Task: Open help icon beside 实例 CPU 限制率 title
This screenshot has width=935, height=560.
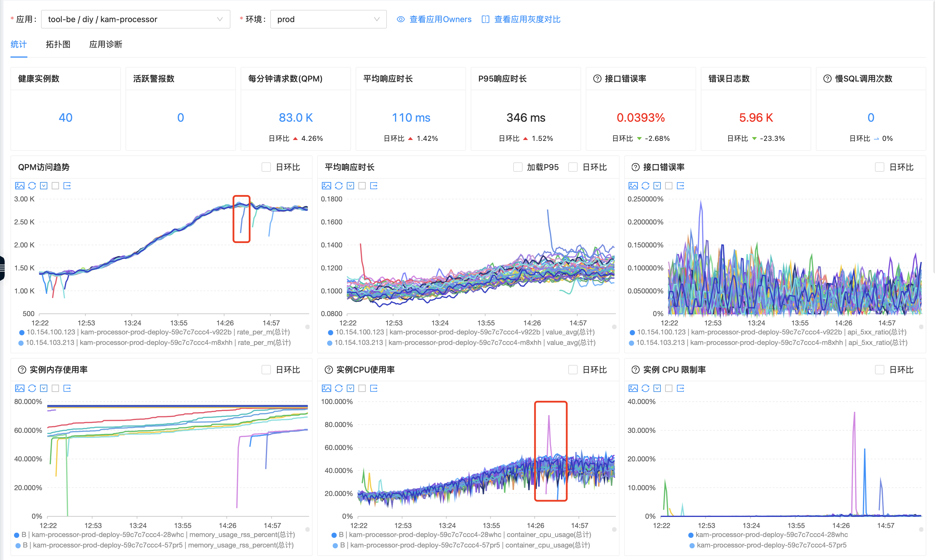Action: click(x=636, y=370)
